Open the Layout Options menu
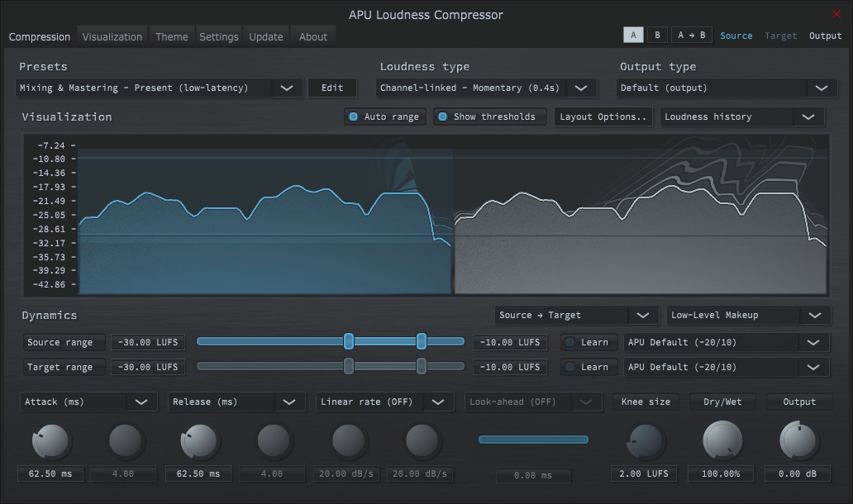 (x=603, y=116)
